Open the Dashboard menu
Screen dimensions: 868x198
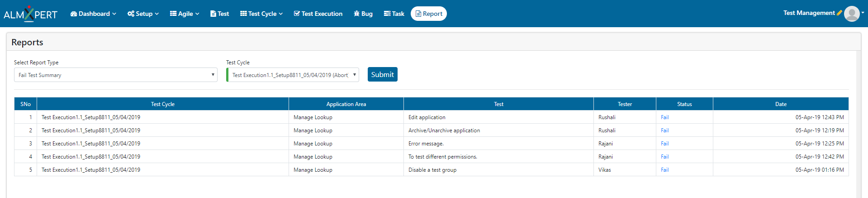[x=93, y=14]
